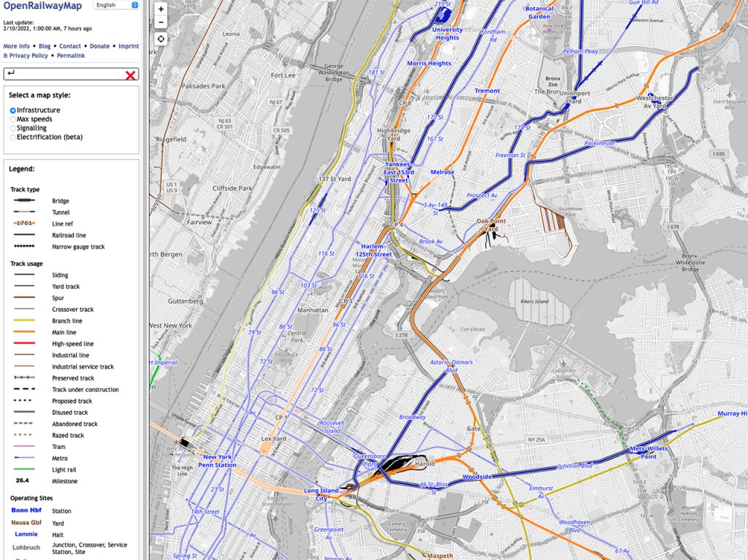Screen dimensions: 748x560
Task: Zoom out of the map
Action: tap(161, 23)
